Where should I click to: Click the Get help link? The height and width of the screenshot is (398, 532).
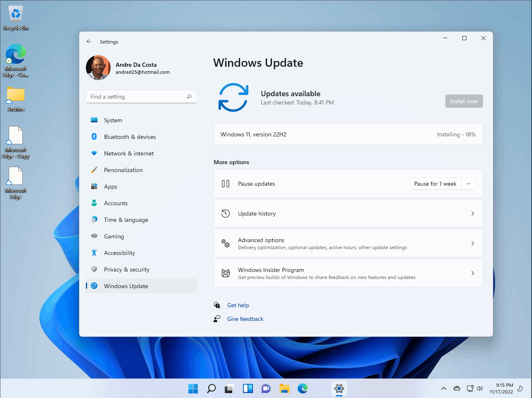coord(238,305)
